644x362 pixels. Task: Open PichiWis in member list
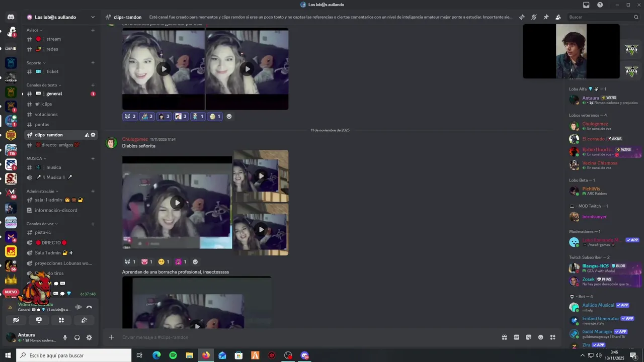604,191
